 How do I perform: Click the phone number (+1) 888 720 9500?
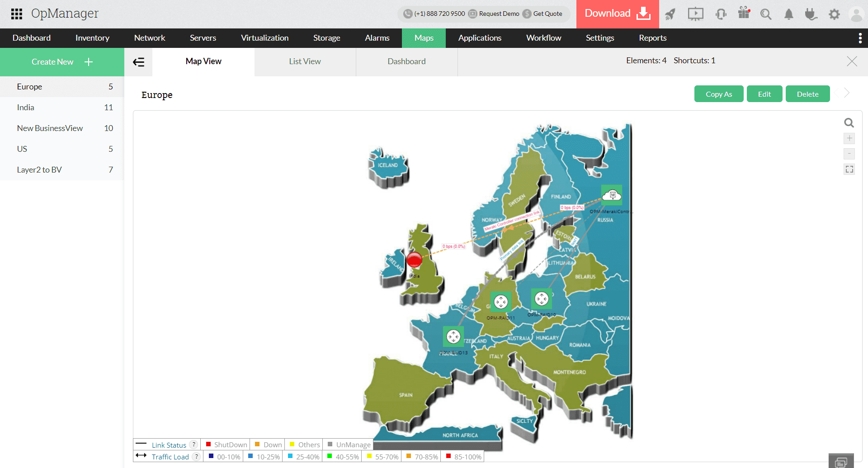[439, 14]
